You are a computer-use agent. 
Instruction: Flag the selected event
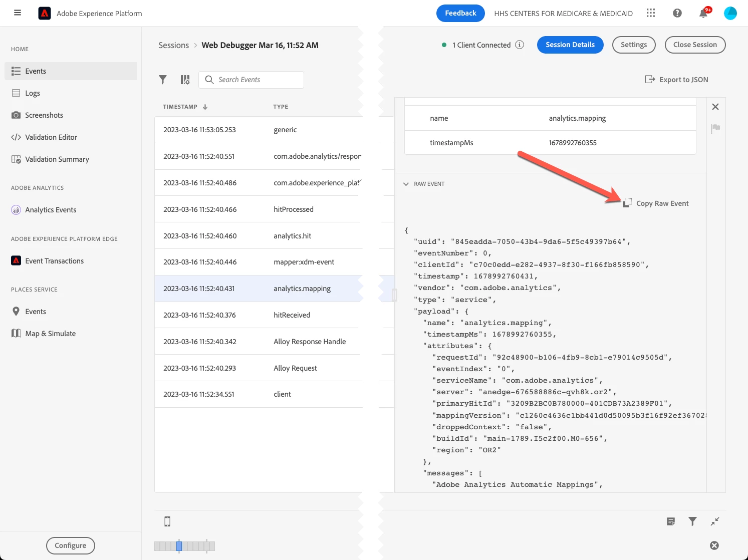click(x=715, y=129)
